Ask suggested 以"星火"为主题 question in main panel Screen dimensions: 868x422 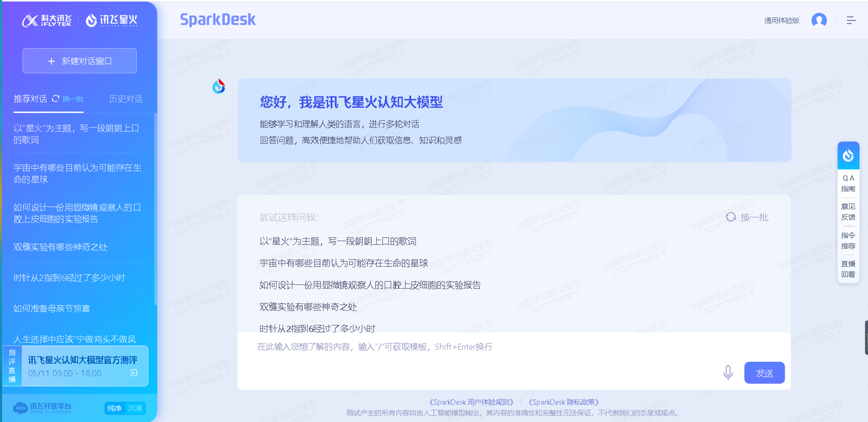tap(338, 241)
